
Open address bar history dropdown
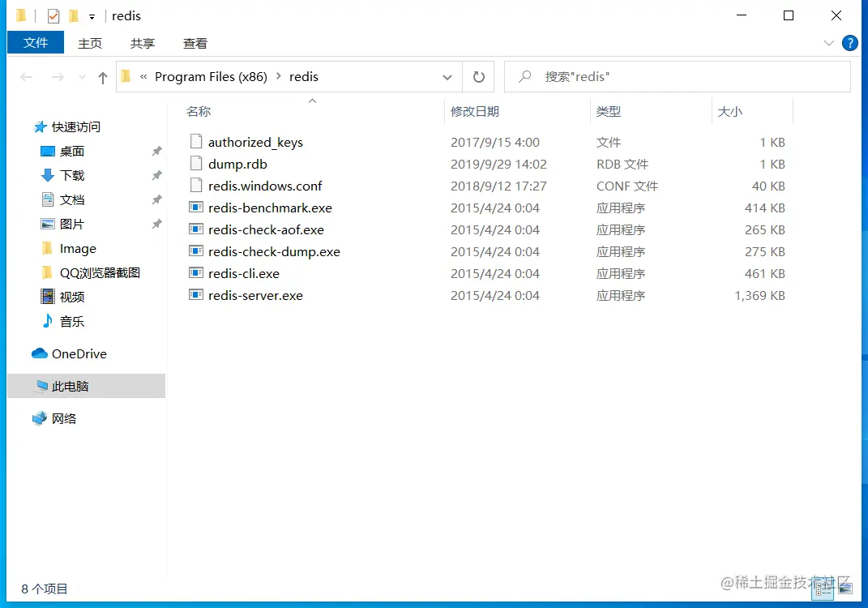click(447, 78)
